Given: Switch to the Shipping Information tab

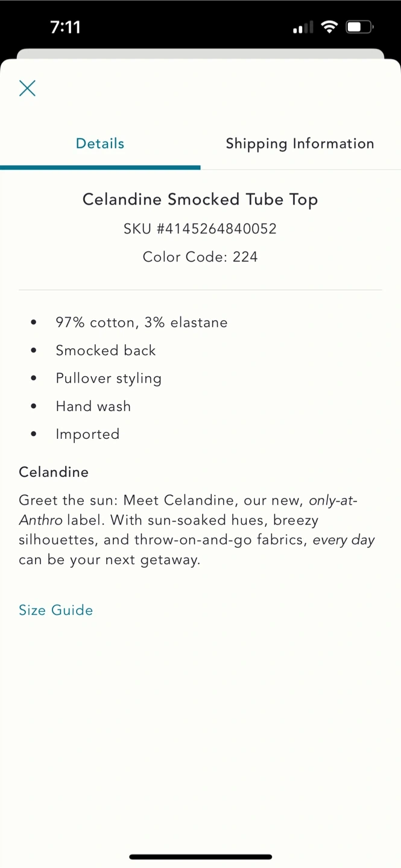Looking at the screenshot, I should (300, 143).
